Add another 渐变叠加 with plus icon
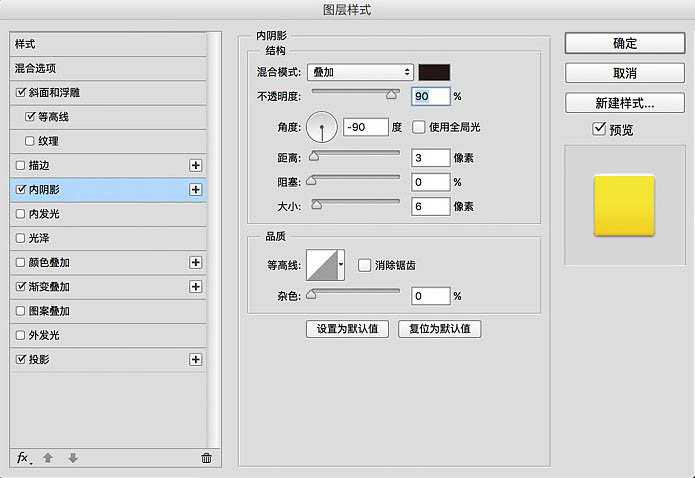 196,286
